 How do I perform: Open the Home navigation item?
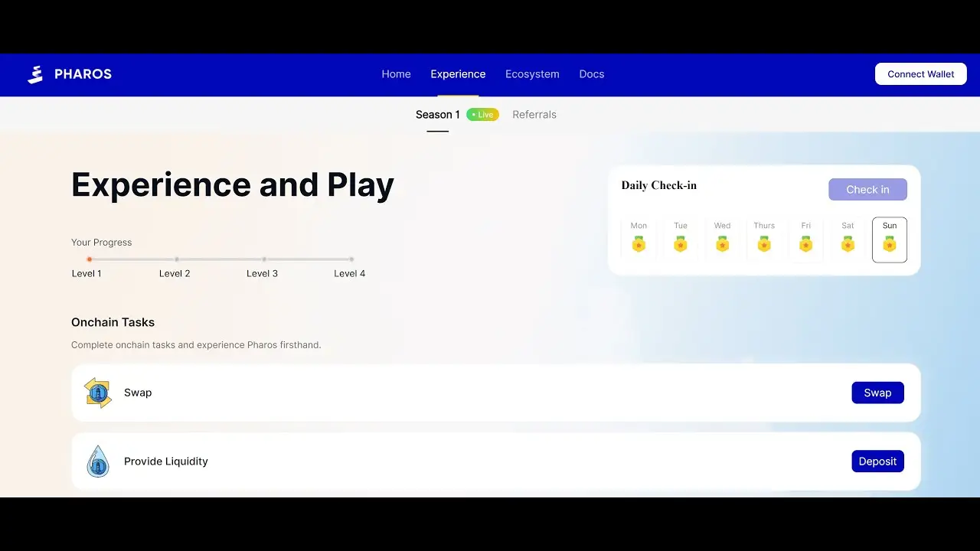click(x=396, y=74)
